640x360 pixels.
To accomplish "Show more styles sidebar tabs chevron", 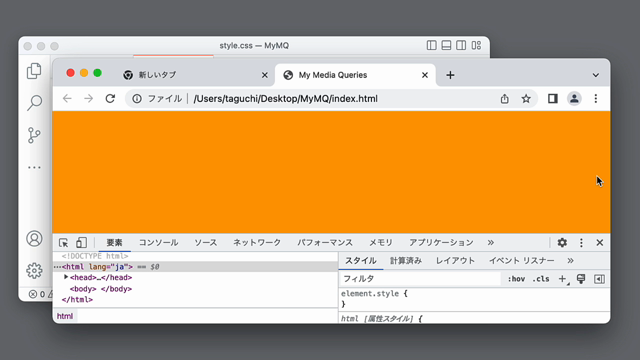I will (570, 260).
